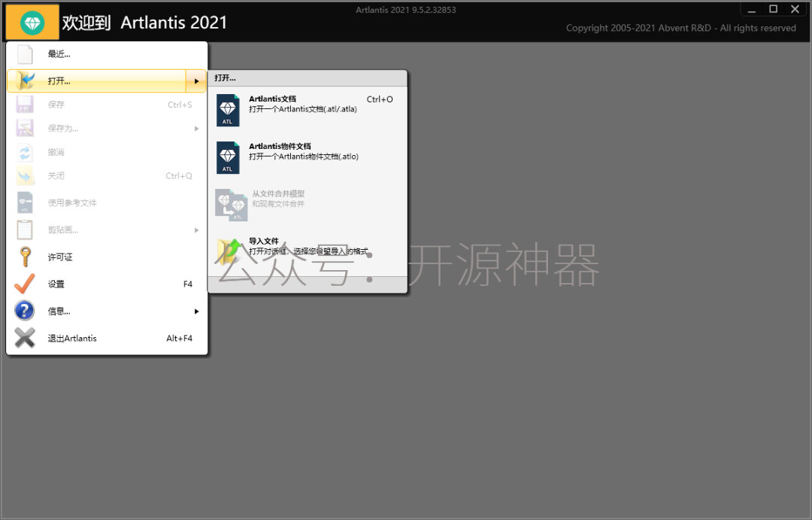Choose 导入文件 to import a file
This screenshot has width=812, height=520.
tap(308, 253)
